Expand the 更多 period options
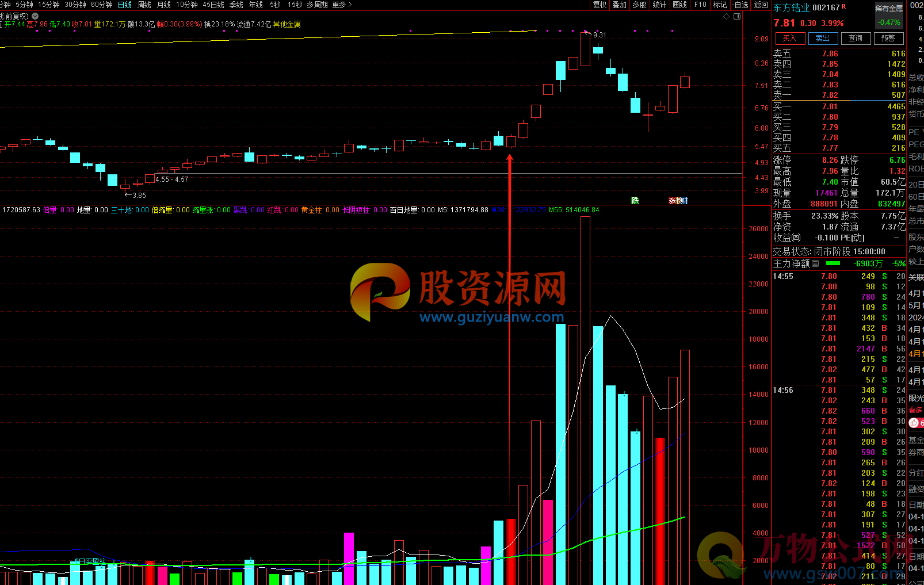Image resolution: width=924 pixels, height=585 pixels. (x=342, y=5)
